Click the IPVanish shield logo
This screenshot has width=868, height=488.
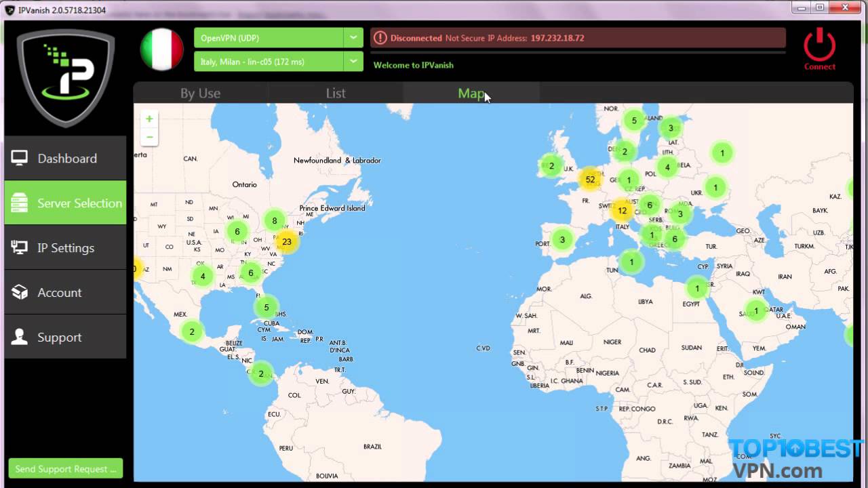65,78
